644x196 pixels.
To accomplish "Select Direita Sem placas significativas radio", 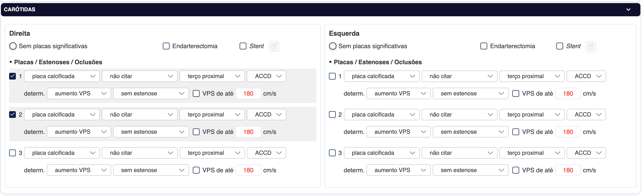I will click(13, 46).
